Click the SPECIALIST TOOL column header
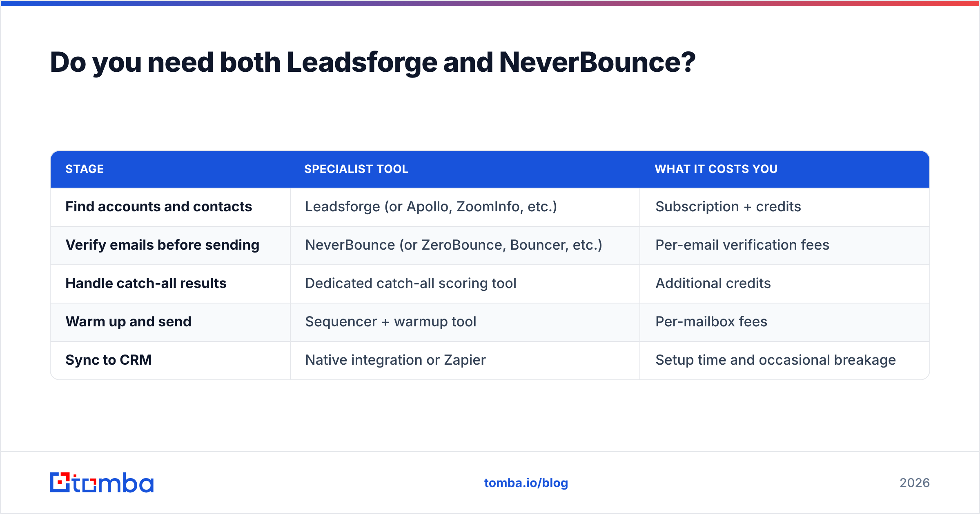Viewport: 980px width, 514px height. click(356, 169)
